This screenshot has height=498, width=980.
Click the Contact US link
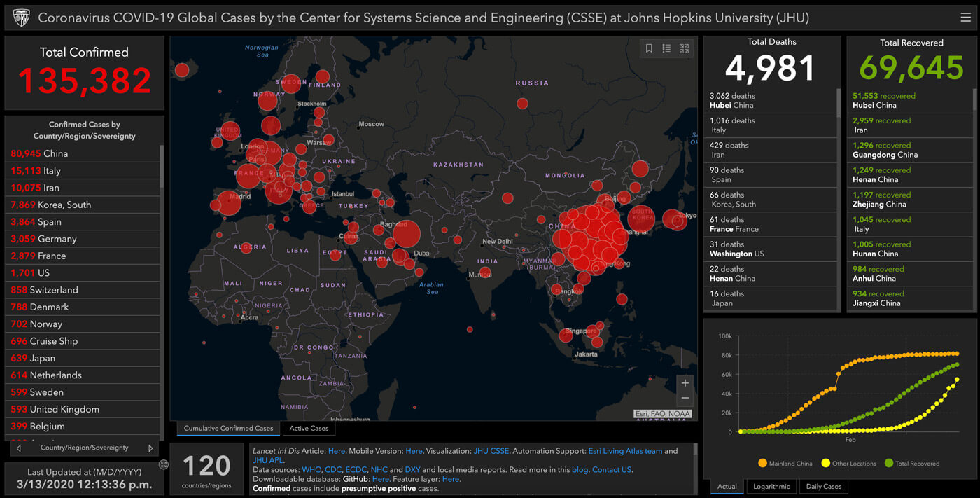click(x=612, y=470)
